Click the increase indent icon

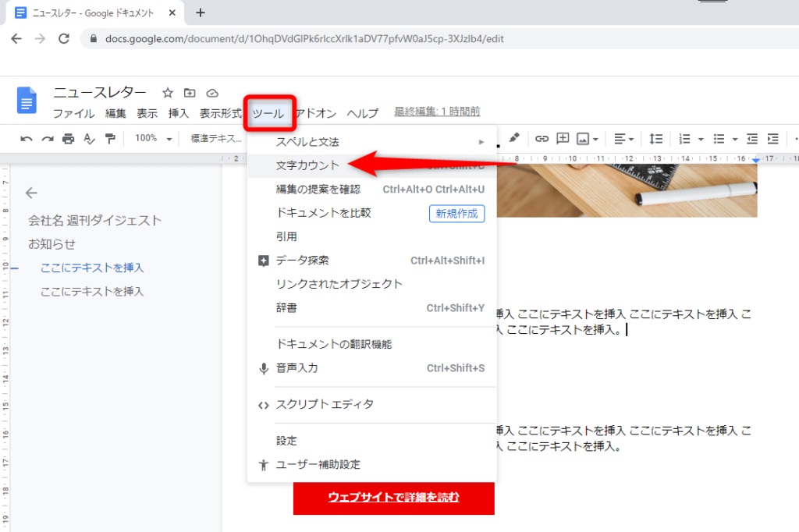pyautogui.click(x=773, y=139)
